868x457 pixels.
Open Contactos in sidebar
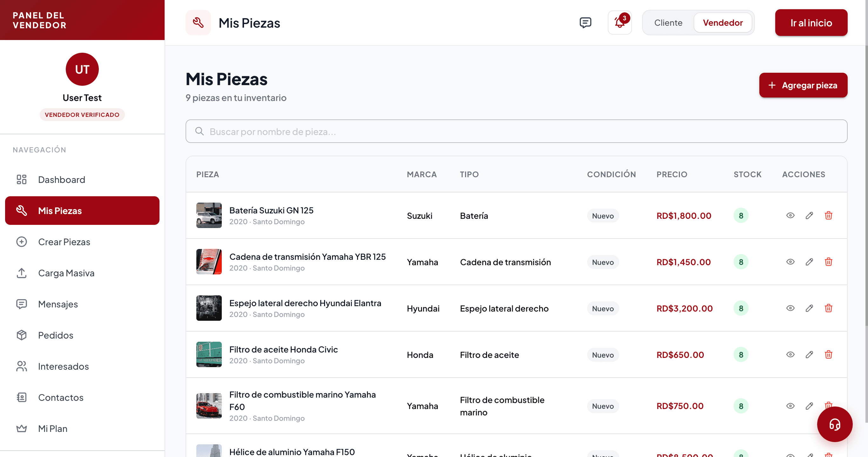82,397
